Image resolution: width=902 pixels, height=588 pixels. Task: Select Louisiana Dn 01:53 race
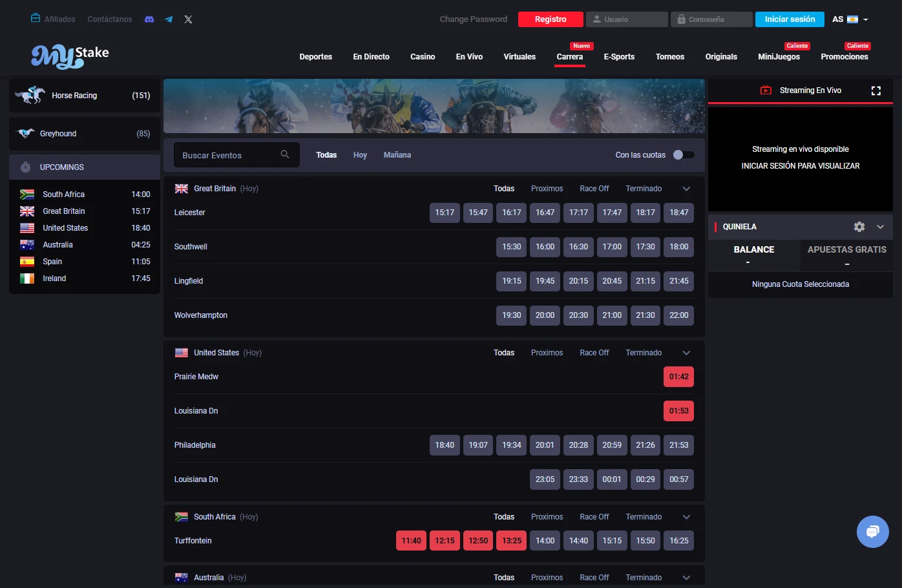[678, 411]
